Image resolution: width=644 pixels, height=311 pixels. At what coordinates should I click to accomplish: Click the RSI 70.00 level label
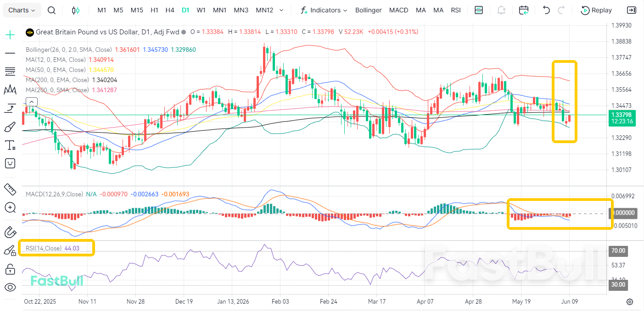point(618,251)
